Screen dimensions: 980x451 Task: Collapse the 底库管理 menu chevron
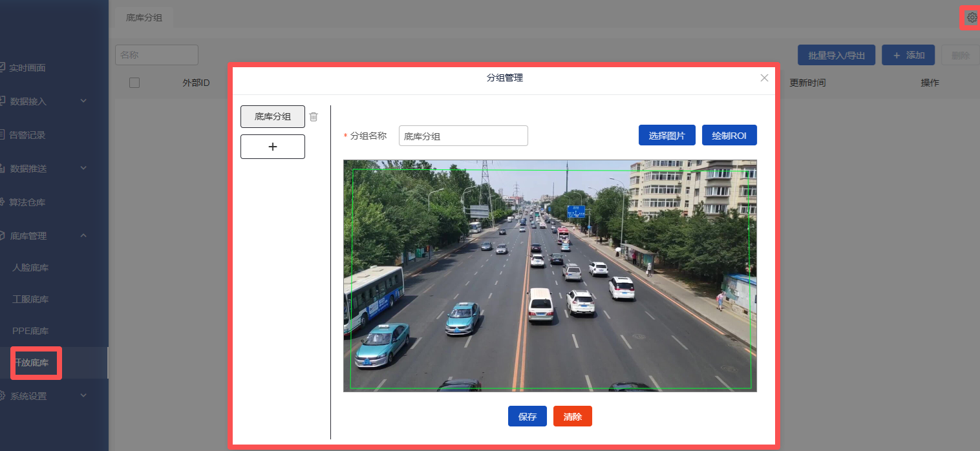pos(83,236)
